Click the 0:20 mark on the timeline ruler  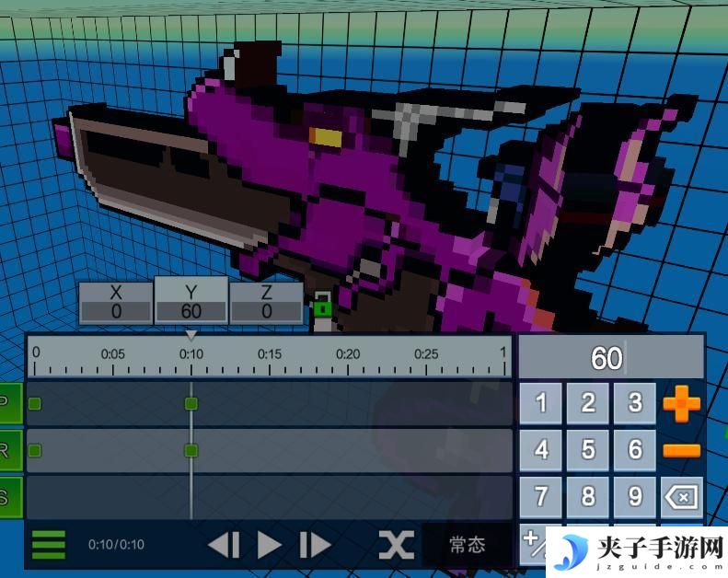(348, 354)
